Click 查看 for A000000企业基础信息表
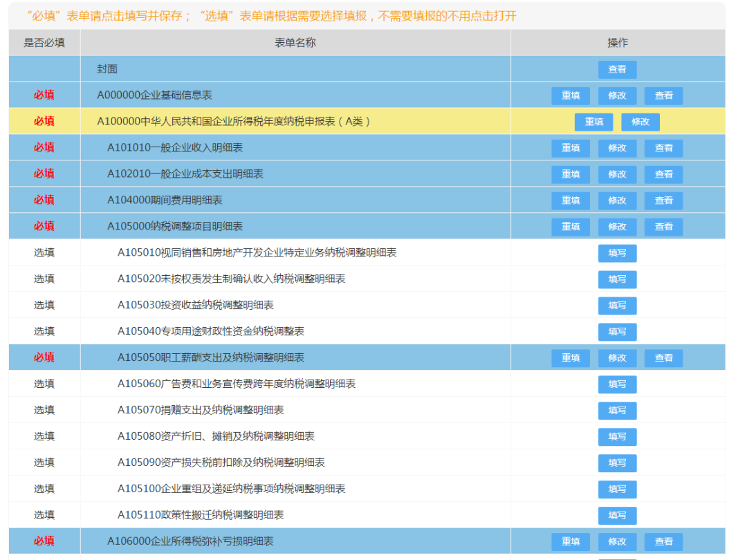747x560 pixels. coord(663,95)
